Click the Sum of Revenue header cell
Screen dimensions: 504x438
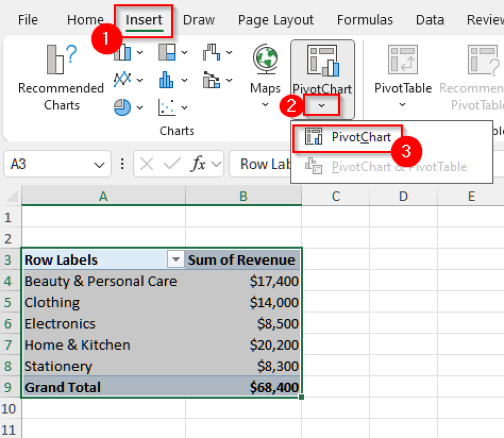point(243,259)
